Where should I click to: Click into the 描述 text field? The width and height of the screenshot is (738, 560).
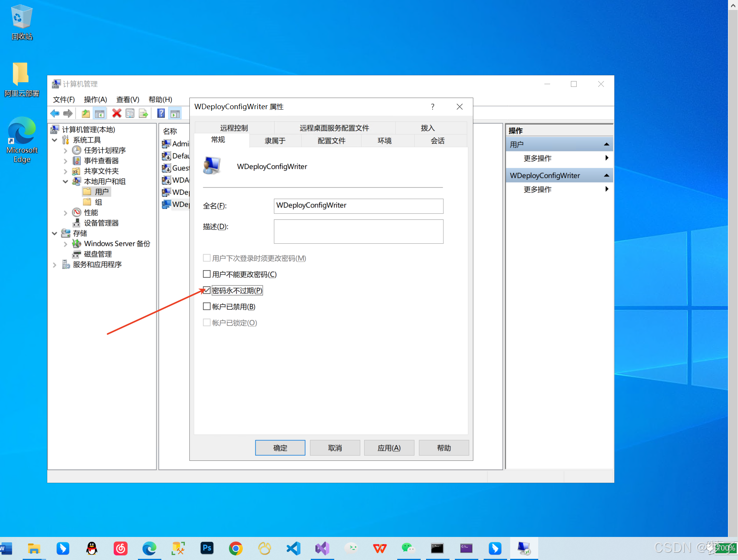point(358,231)
